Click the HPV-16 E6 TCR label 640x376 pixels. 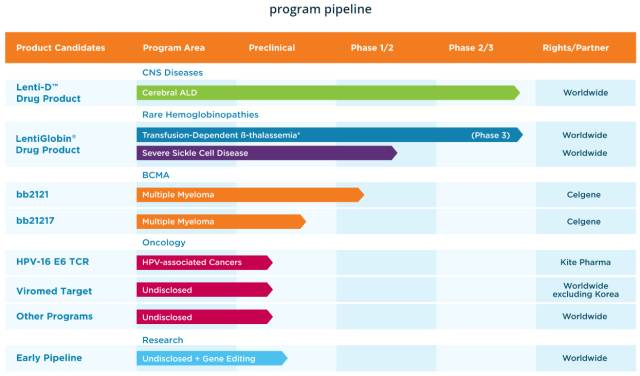point(52,262)
